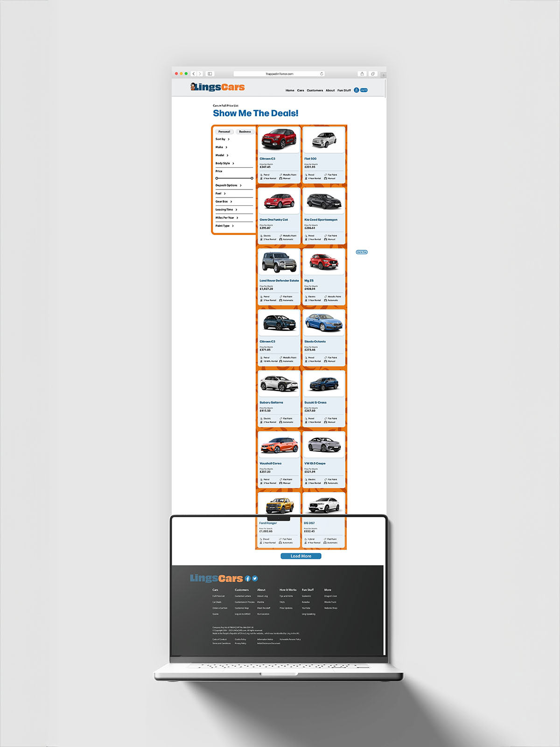Open the Facebook icon in the footer

248,578
